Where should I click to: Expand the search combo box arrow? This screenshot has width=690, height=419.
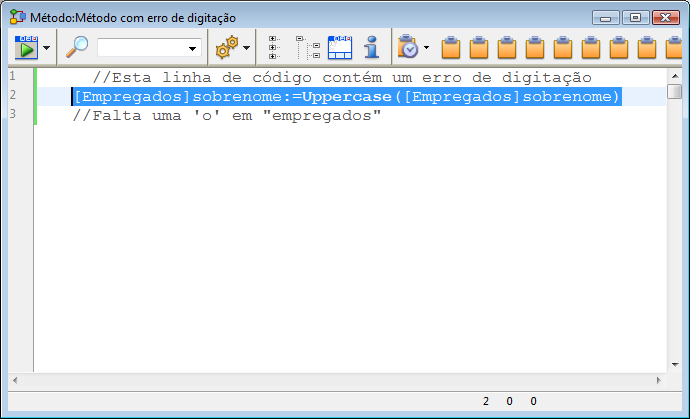tap(193, 48)
